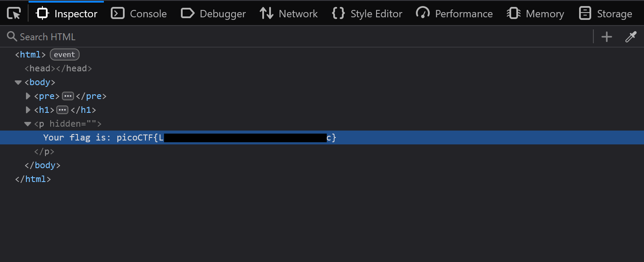The height and width of the screenshot is (262, 644).
Task: Expand the h1 element node
Action: (x=28, y=110)
